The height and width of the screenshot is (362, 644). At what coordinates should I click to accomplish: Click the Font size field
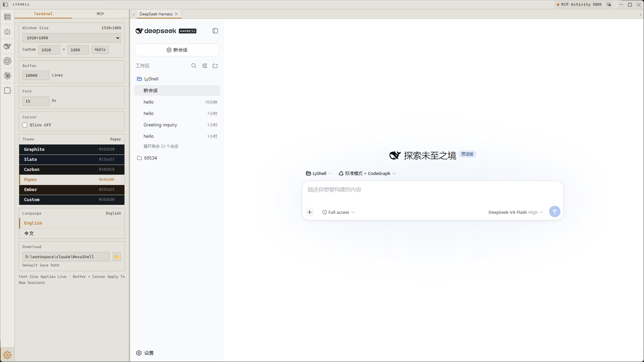click(36, 101)
